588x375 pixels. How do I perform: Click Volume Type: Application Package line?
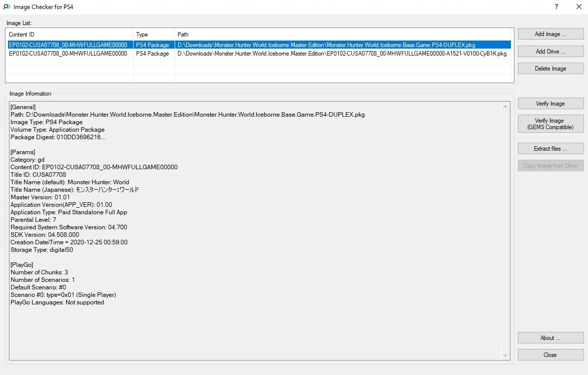[x=58, y=130]
